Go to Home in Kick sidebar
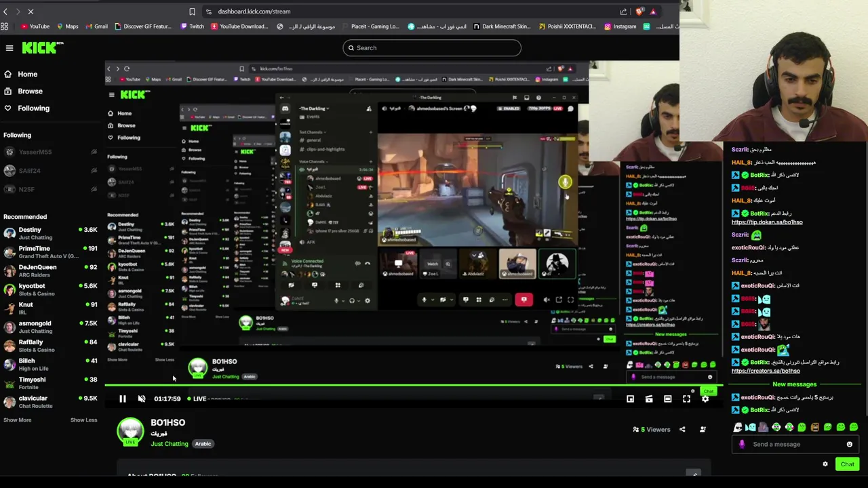This screenshot has height=488, width=868. coord(20,74)
